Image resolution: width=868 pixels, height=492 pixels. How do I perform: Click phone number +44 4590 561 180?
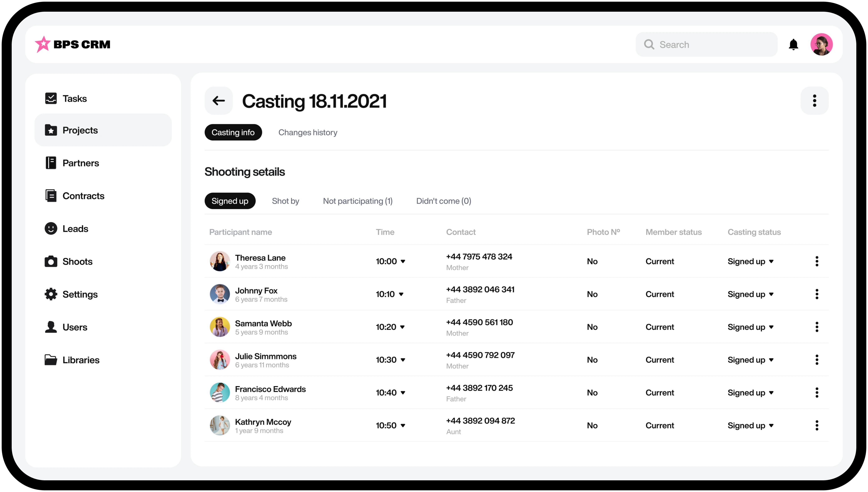click(479, 322)
